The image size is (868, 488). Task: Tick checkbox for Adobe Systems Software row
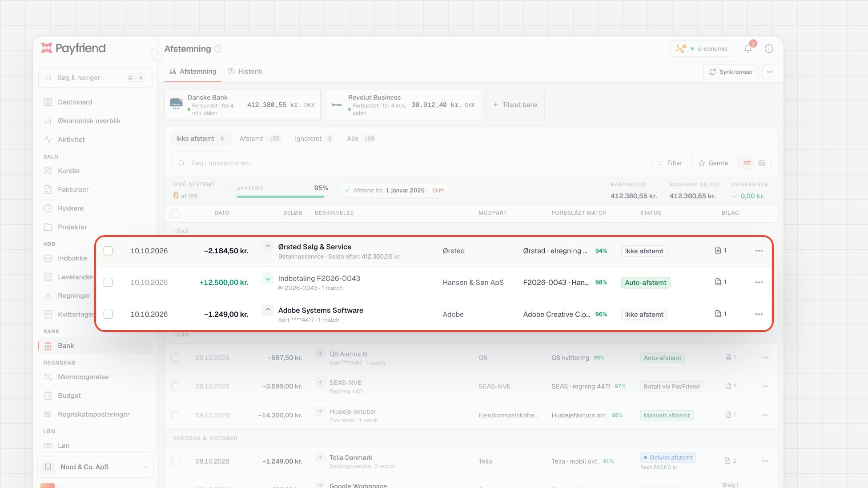[108, 314]
